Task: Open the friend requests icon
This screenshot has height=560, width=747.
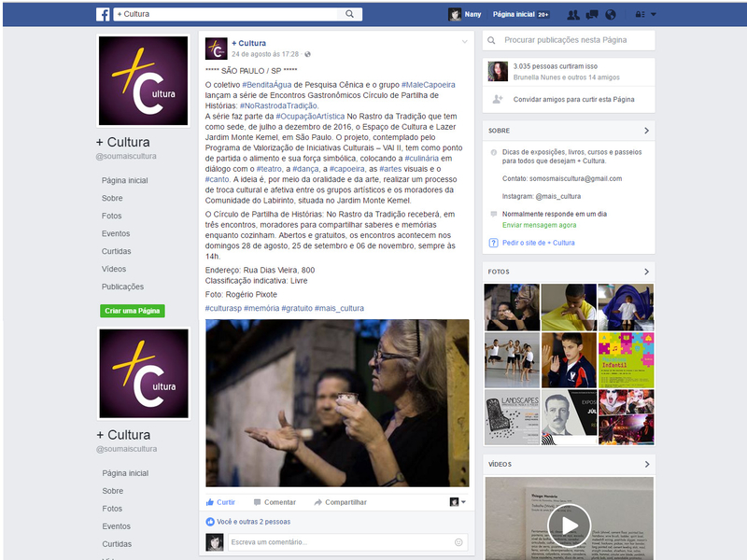Action: pyautogui.click(x=573, y=15)
